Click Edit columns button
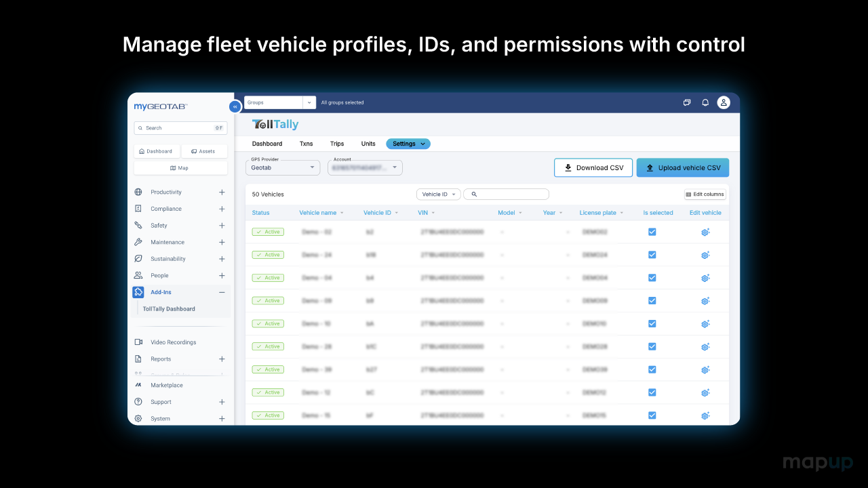 tap(705, 195)
